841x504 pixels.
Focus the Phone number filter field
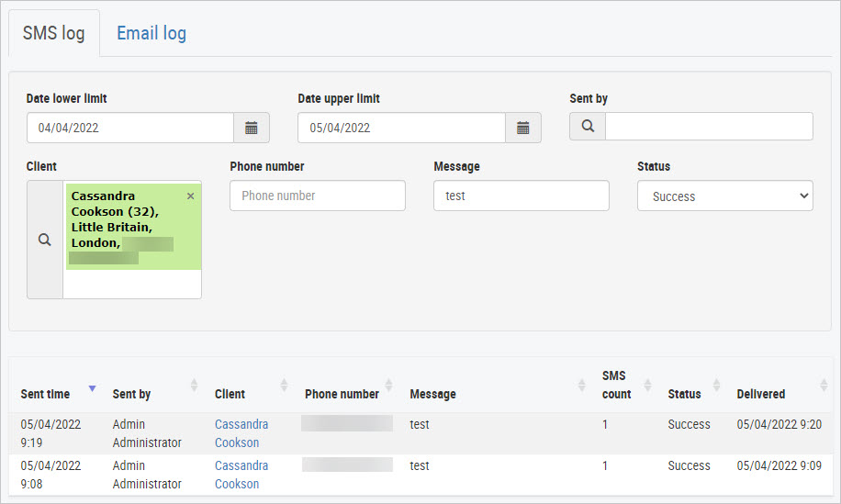point(318,196)
